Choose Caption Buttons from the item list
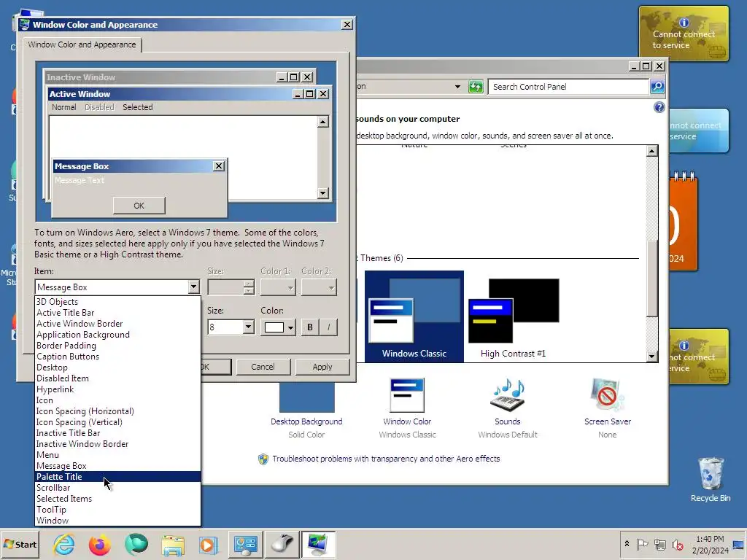747x560 pixels. pos(117,357)
